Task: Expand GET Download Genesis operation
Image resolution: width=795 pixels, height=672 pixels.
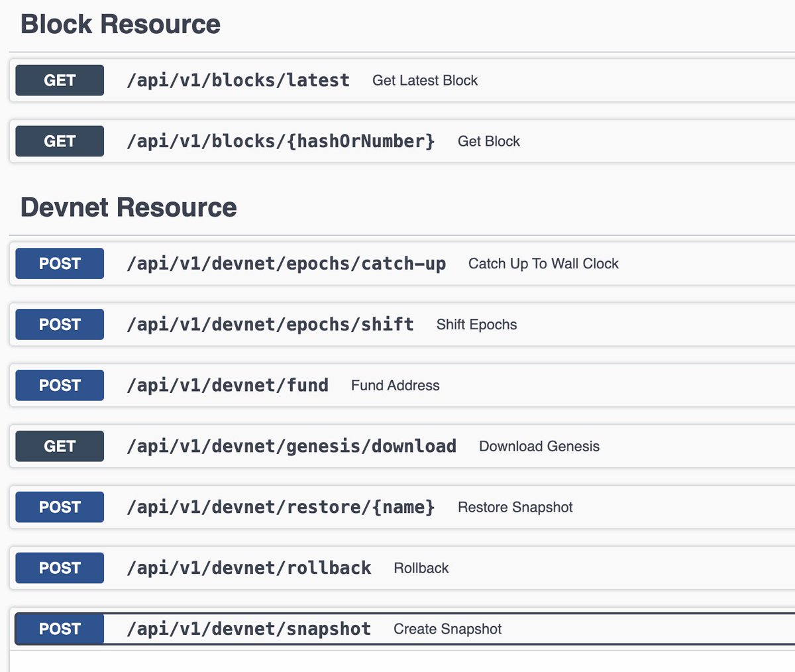Action: [x=402, y=446]
